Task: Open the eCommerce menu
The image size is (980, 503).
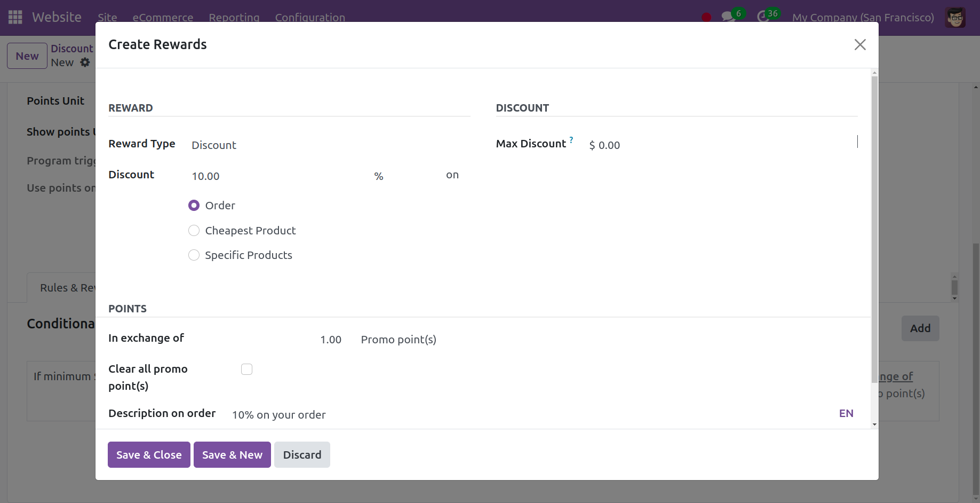Action: (x=163, y=17)
